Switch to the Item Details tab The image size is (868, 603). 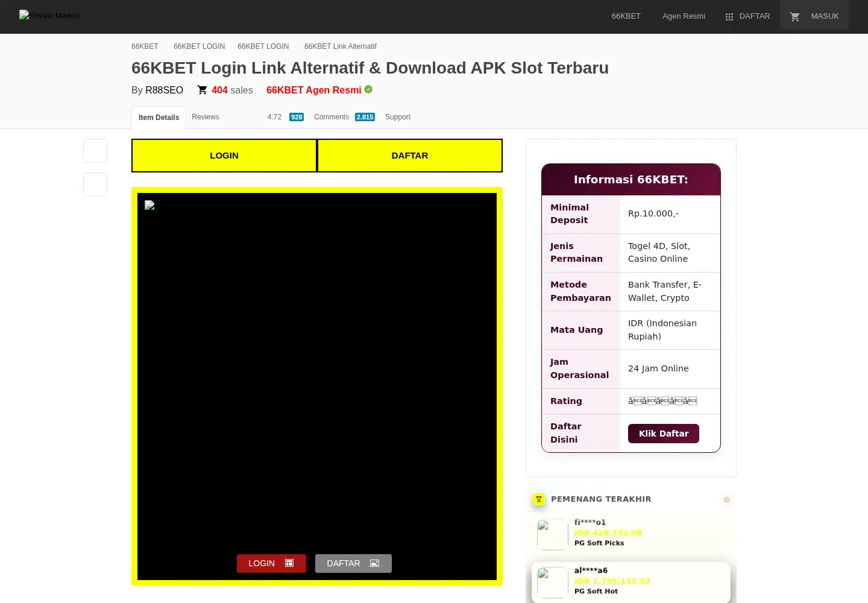pos(159,118)
